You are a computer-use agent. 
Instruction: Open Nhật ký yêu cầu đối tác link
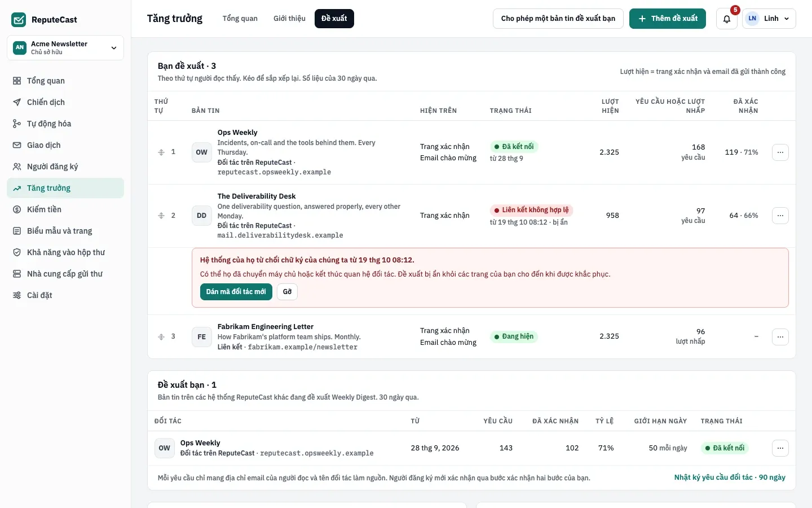(730, 478)
